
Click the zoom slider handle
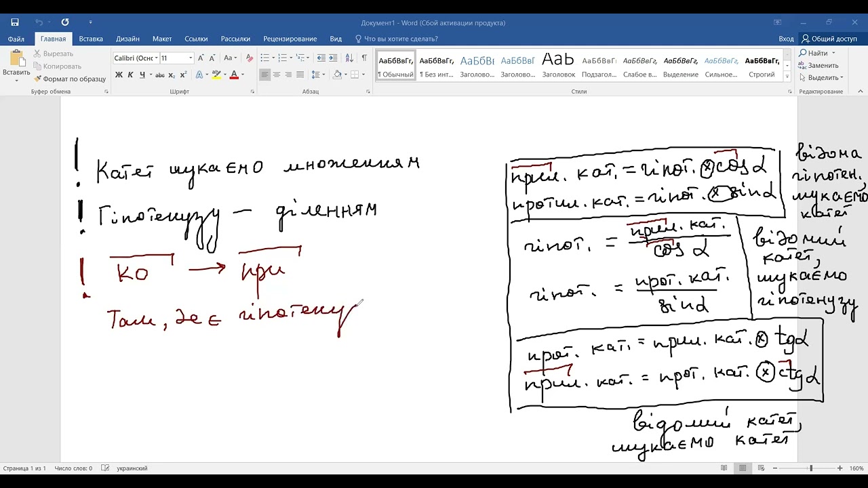[810, 468]
